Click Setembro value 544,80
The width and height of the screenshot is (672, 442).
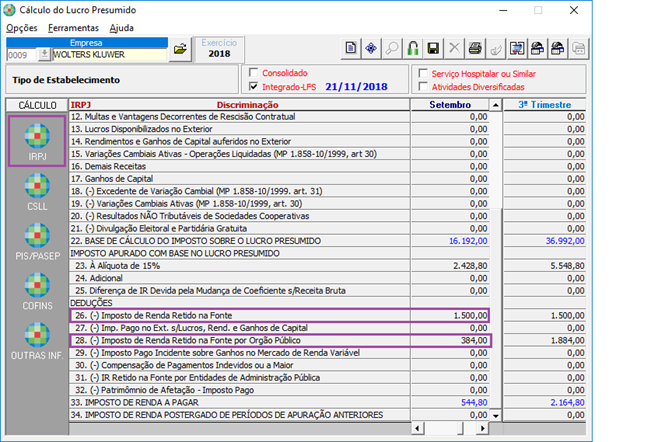(474, 403)
